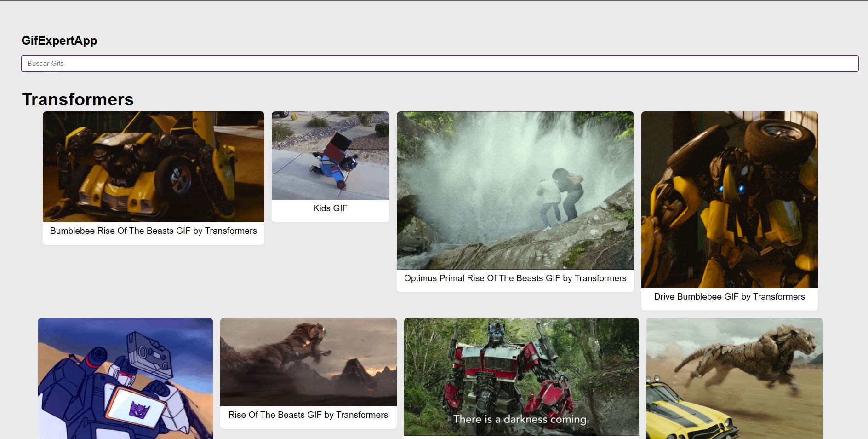Click the caption 'Bumblebee Rise Of The Beasts GIF by Transformers'
The height and width of the screenshot is (439, 868).
pyautogui.click(x=153, y=231)
